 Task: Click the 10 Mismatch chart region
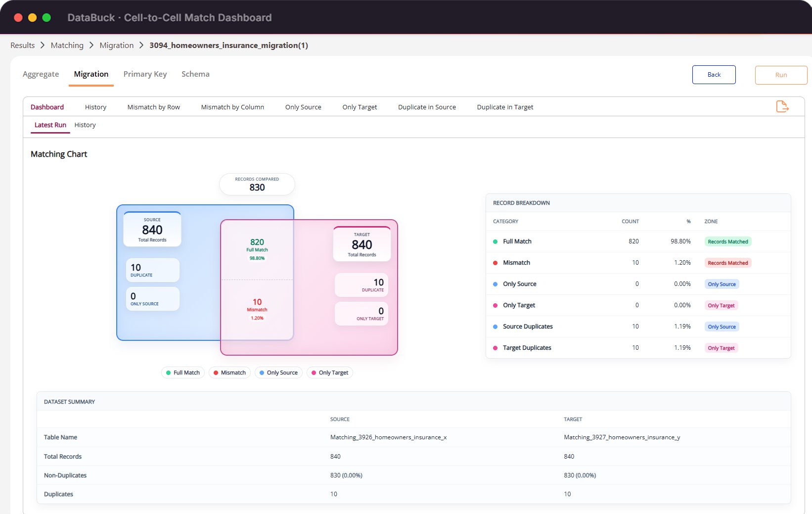coord(257,309)
